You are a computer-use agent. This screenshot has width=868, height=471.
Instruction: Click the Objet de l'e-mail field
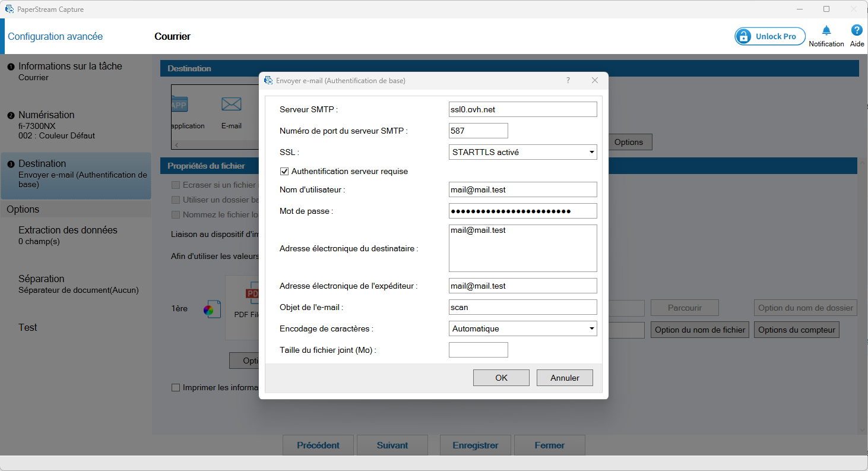click(x=523, y=307)
